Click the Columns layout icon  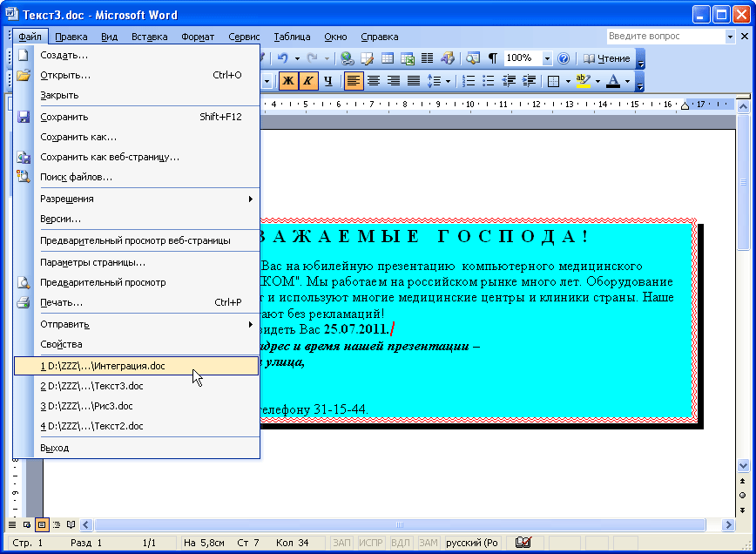tap(427, 58)
